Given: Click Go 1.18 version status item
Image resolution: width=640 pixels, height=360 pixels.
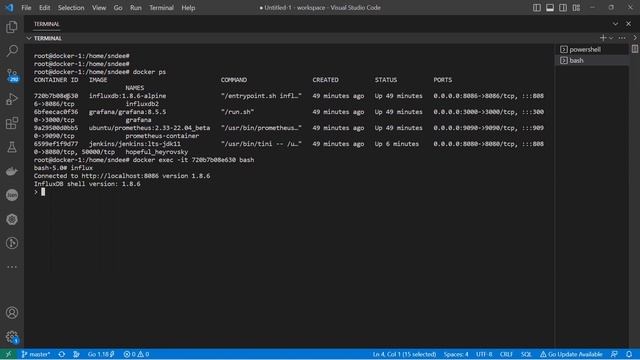Looking at the screenshot, I should pos(101,354).
